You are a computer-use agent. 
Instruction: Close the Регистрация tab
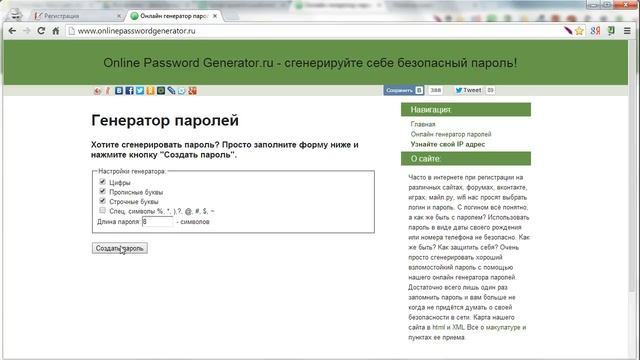119,16
